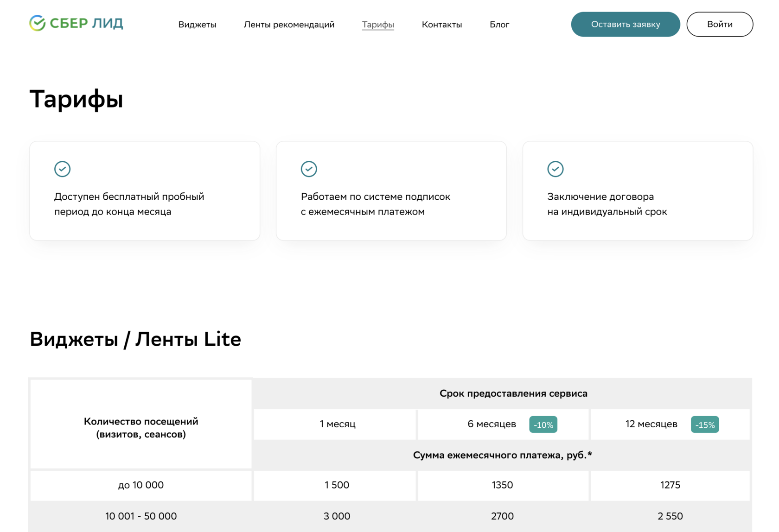This screenshot has width=779, height=532.
Task: Click the Виджеты / Ленты Lite heading
Action: 135,339
